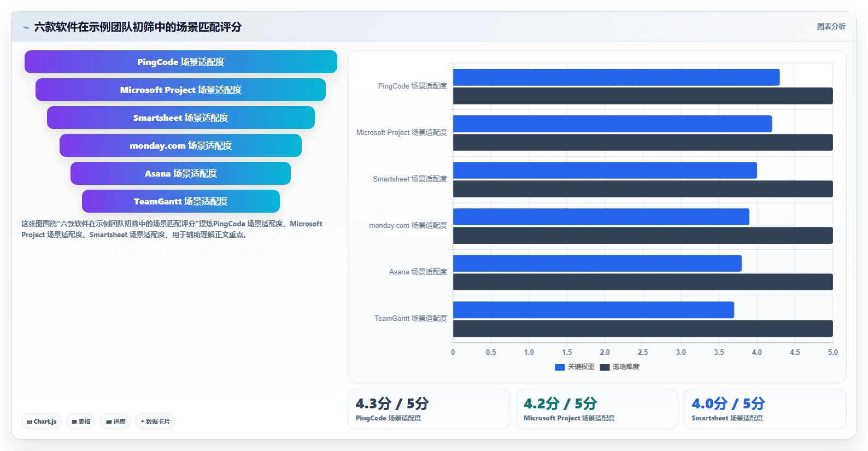This screenshot has width=868, height=451.
Task: Select the Asana 场景适配度 funnel bar
Action: click(x=181, y=173)
